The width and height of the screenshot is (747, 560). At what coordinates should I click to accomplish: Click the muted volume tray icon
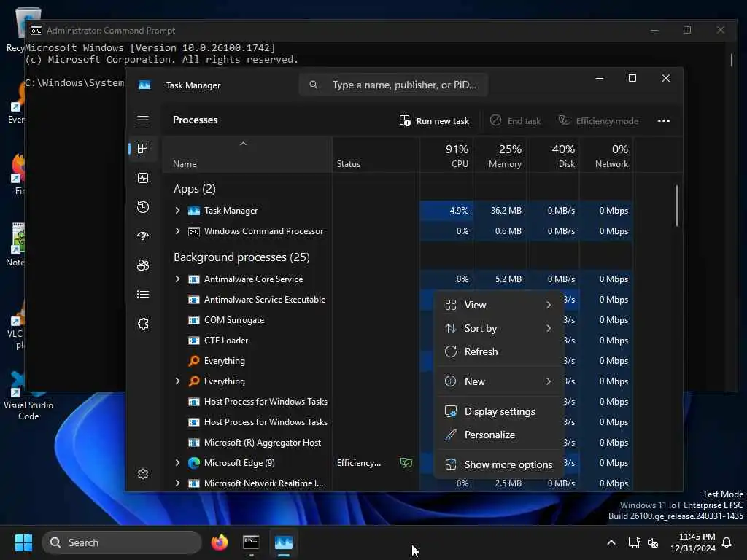(653, 542)
